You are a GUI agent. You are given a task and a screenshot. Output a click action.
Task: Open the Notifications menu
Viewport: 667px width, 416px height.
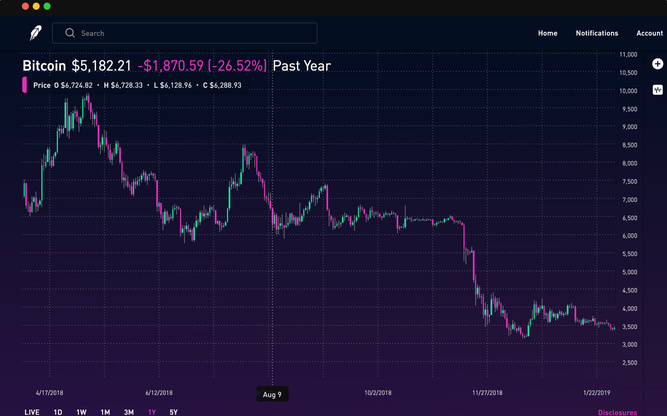(x=597, y=33)
